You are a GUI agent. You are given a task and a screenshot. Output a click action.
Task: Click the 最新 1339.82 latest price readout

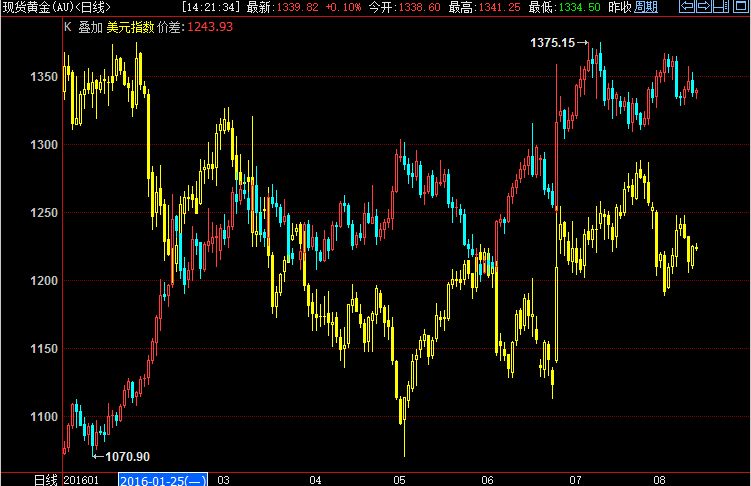coord(283,7)
